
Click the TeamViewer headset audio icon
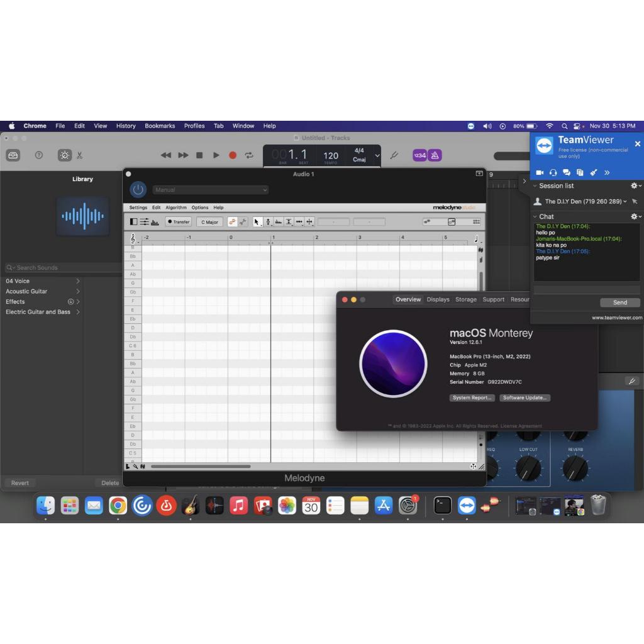pyautogui.click(x=553, y=172)
